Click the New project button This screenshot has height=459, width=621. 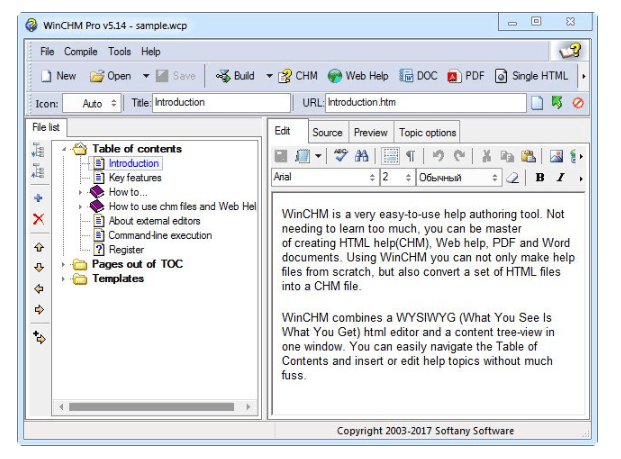click(58, 76)
